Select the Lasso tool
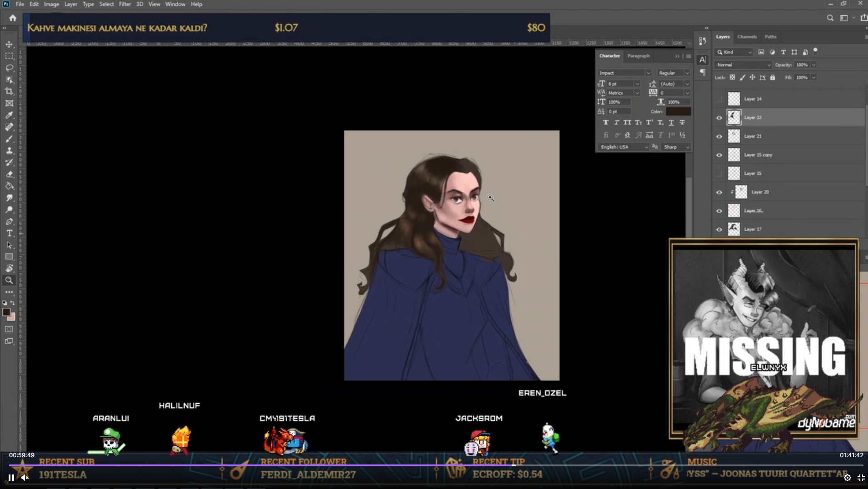This screenshot has width=868, height=489. (x=9, y=68)
